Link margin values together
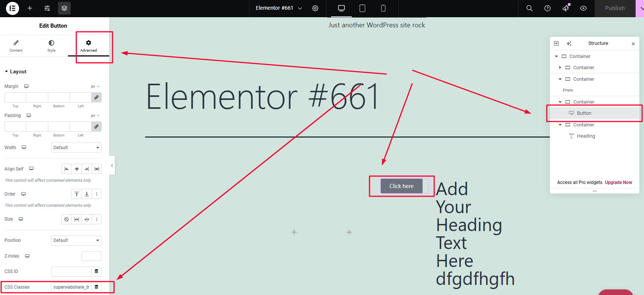Screen dimensions: 644x295 (96, 97)
